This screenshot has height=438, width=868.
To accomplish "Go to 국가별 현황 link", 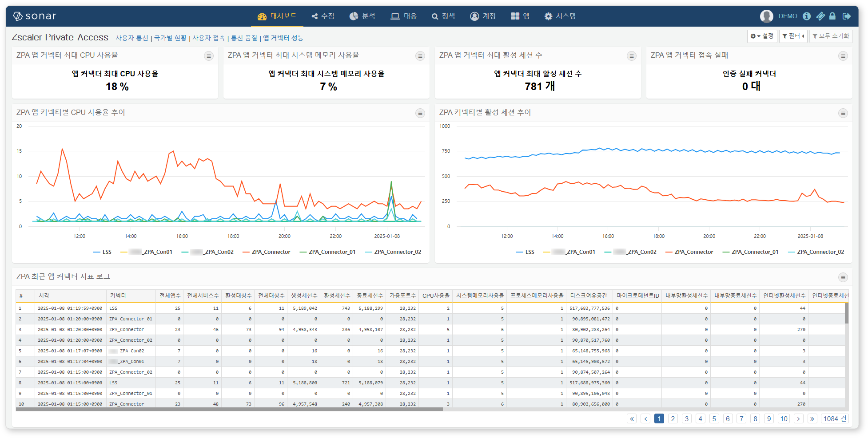I will click(x=170, y=38).
